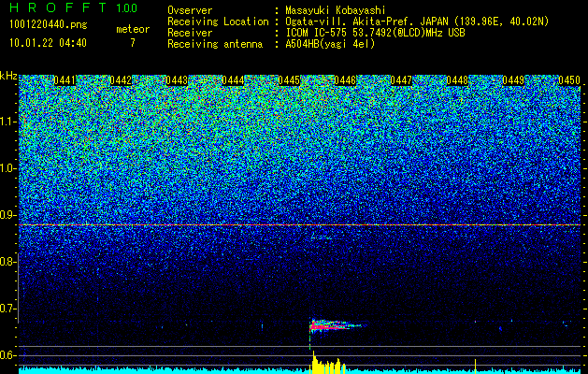588x374 pixels.
Task: Click the Receiving Location label
Action: tap(218, 22)
